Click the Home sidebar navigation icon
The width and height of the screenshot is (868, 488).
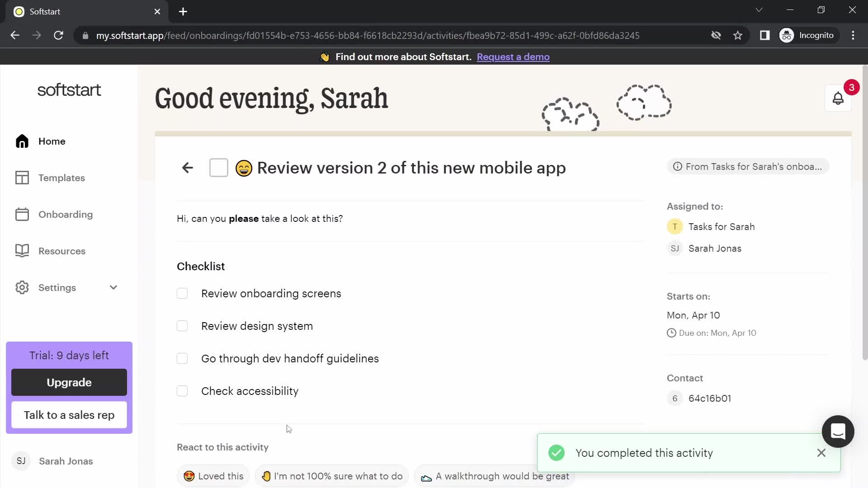point(22,141)
